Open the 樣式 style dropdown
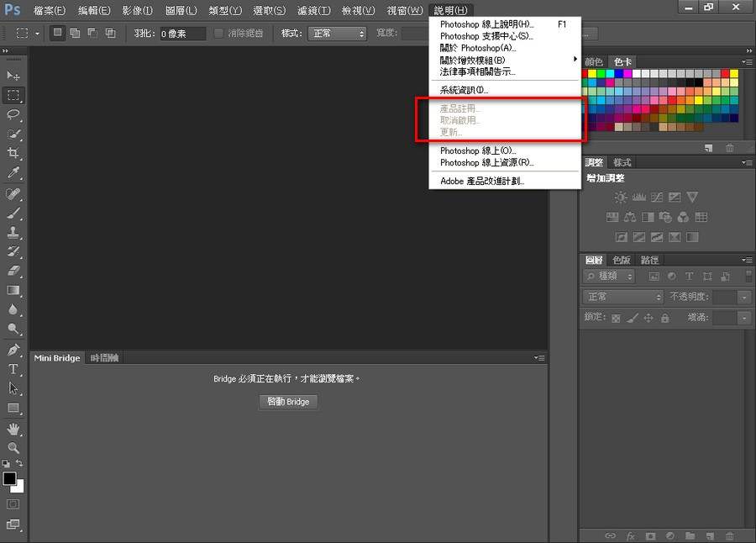The width and height of the screenshot is (756, 543). pos(337,34)
